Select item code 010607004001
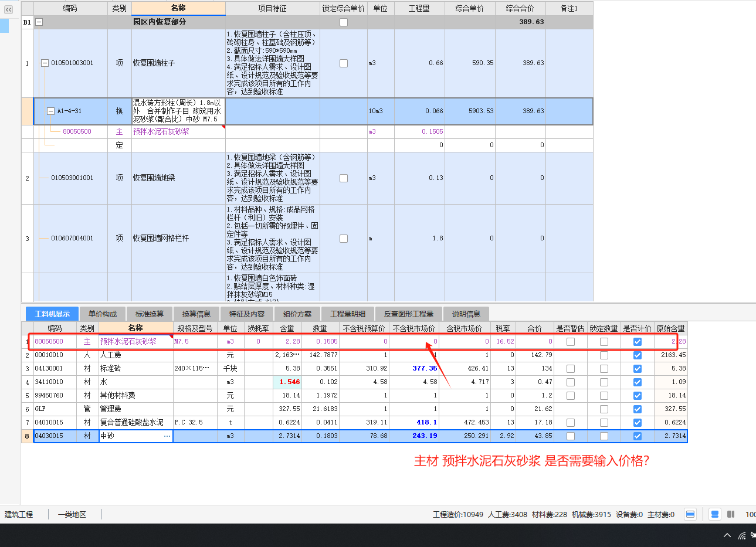Screen dimensions: 756x547 coord(72,239)
